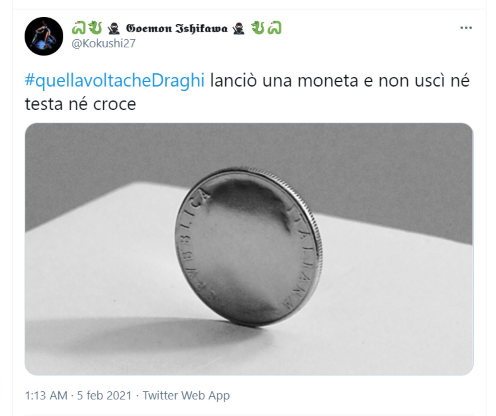Click the 1:13 AM timestamp

pyautogui.click(x=46, y=396)
